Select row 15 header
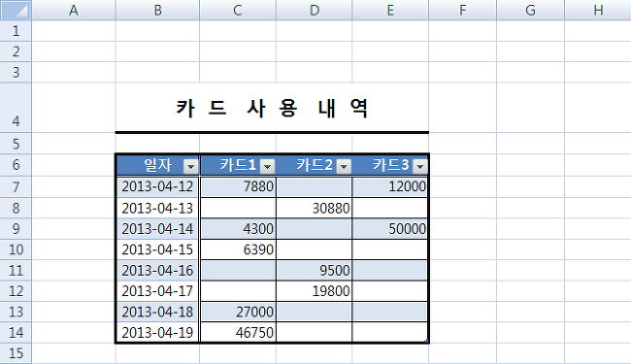Viewport: 631px width, 364px height. (x=16, y=353)
